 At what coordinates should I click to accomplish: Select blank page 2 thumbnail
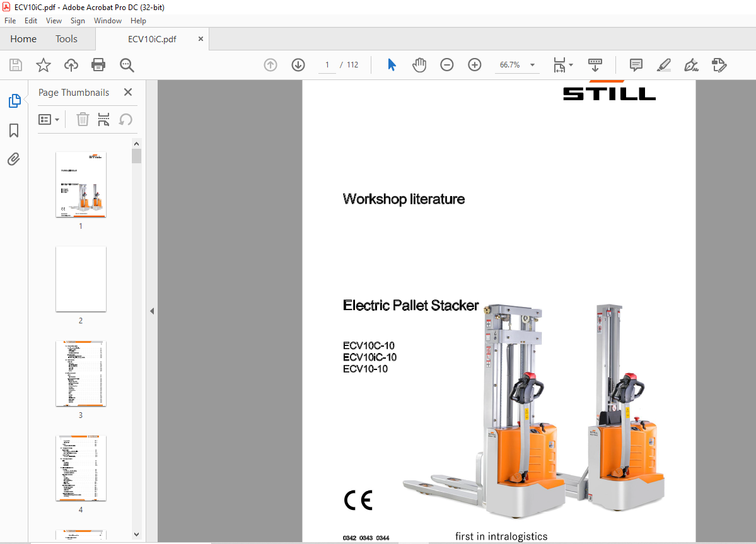tap(81, 279)
